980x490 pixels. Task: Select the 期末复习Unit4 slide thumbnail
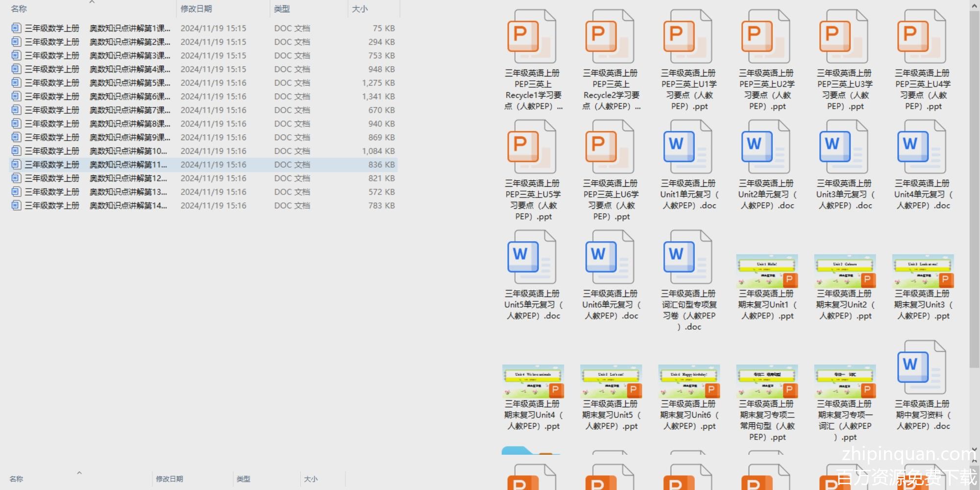click(x=533, y=381)
